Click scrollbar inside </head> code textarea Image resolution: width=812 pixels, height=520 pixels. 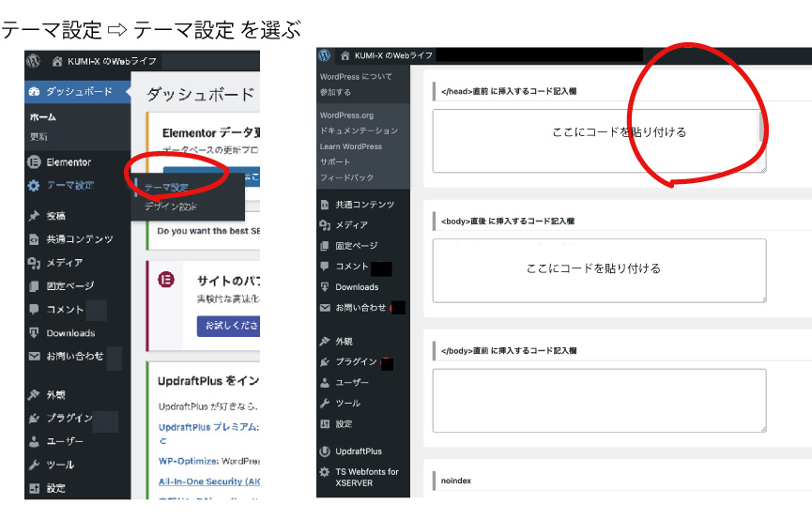pyautogui.click(x=761, y=127)
